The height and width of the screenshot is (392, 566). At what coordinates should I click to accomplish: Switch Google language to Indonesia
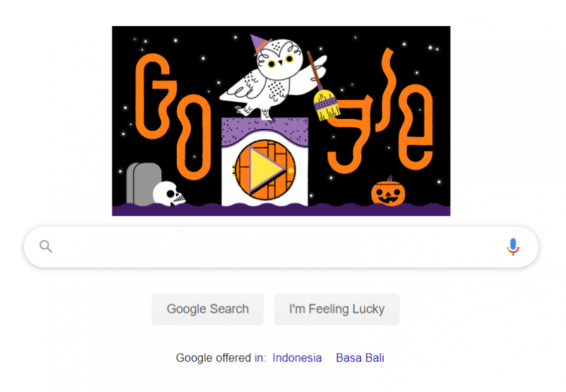point(297,358)
